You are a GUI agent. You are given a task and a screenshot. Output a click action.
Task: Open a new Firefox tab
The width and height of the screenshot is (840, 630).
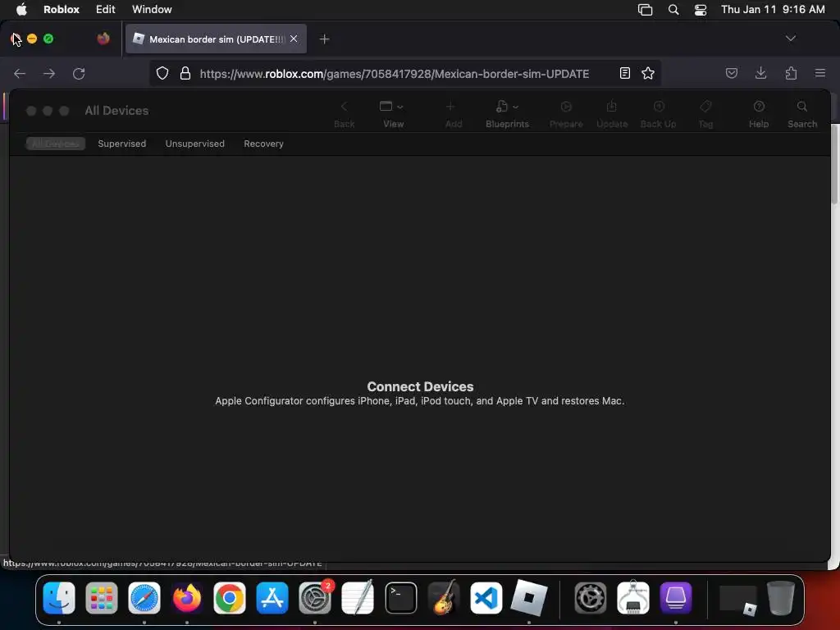324,39
